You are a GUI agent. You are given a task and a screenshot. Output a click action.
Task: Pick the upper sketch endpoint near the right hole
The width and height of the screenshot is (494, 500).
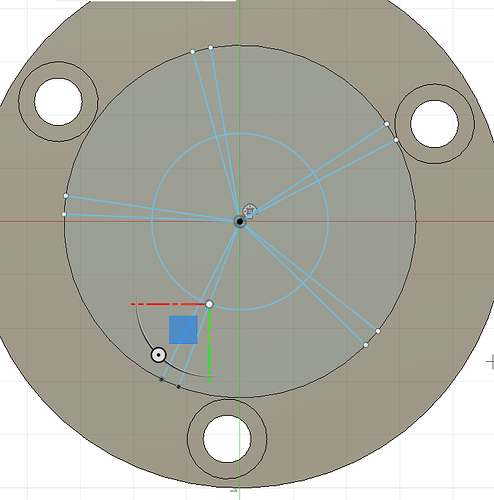click(x=386, y=124)
